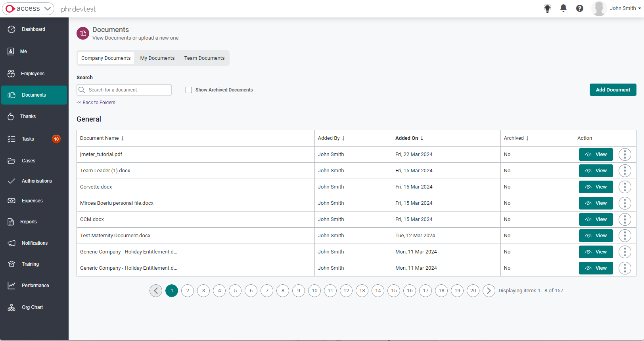Go to page 2 of results
This screenshot has width=644, height=341.
point(188,291)
